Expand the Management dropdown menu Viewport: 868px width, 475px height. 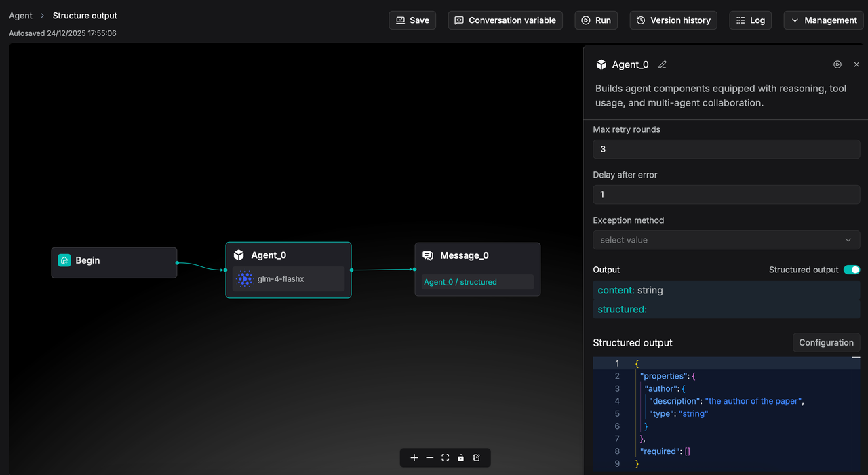coord(823,20)
